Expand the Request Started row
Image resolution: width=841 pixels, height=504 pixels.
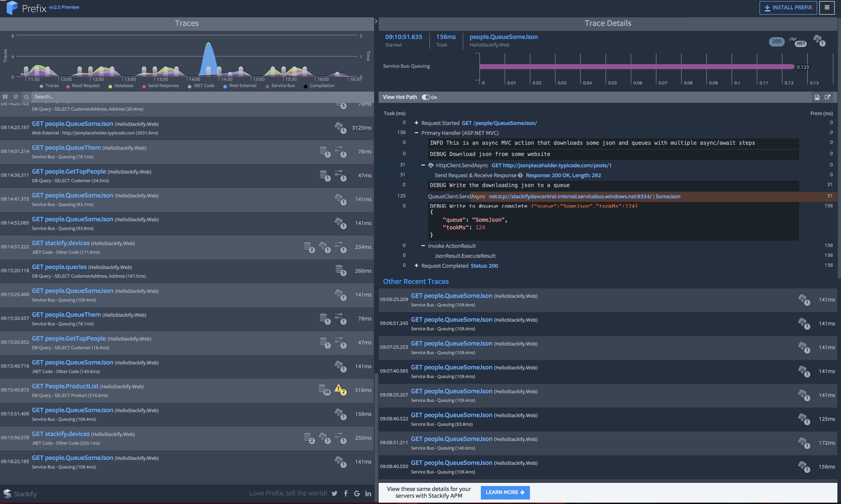click(416, 123)
